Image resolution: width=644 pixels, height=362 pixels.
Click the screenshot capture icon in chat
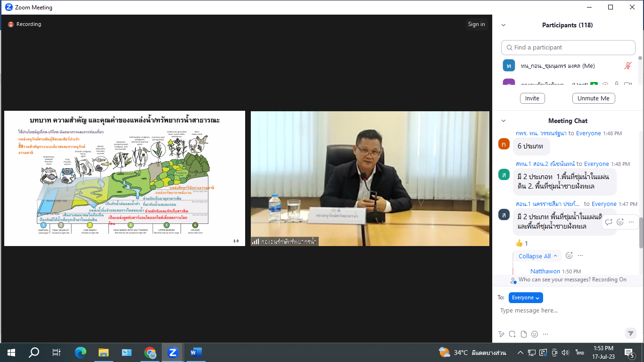pos(512,334)
